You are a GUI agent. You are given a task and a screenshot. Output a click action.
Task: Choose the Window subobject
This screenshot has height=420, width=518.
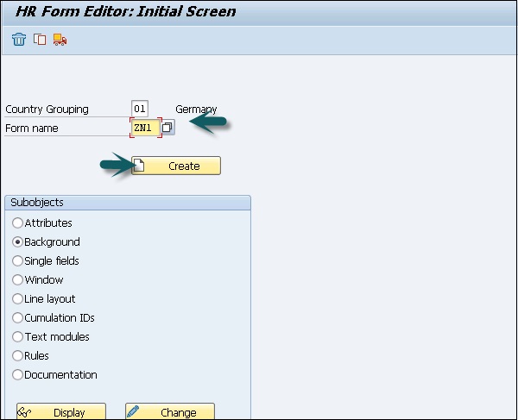(x=17, y=280)
